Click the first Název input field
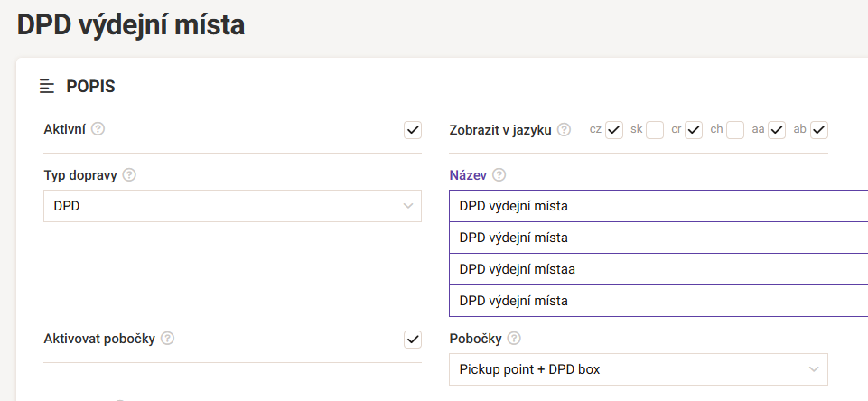Screen dimensions: 868x401 [658, 206]
